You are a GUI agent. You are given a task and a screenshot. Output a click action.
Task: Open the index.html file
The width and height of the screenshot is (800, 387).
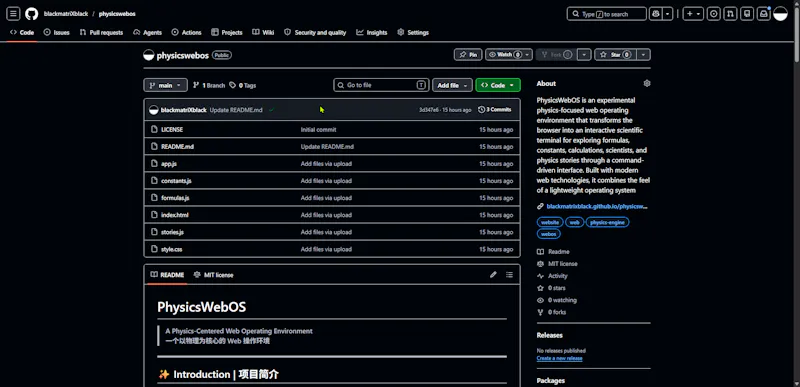click(x=175, y=215)
